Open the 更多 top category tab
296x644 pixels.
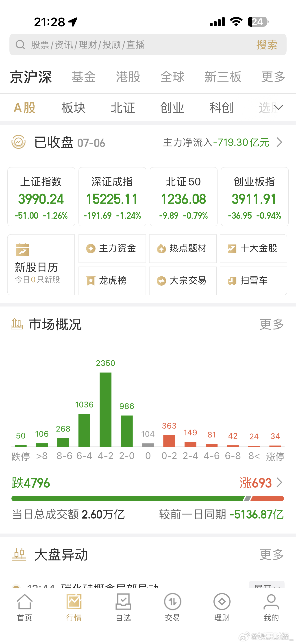[x=273, y=77]
